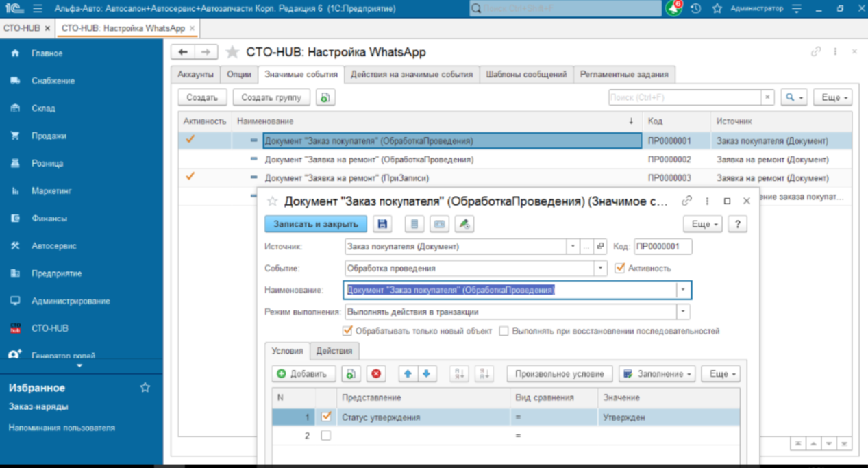Click Произвольное условие button

[x=560, y=373]
